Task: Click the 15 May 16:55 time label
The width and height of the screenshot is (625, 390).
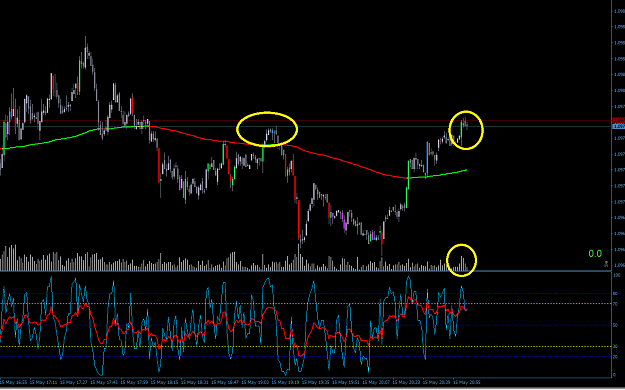Action: pos(14,382)
